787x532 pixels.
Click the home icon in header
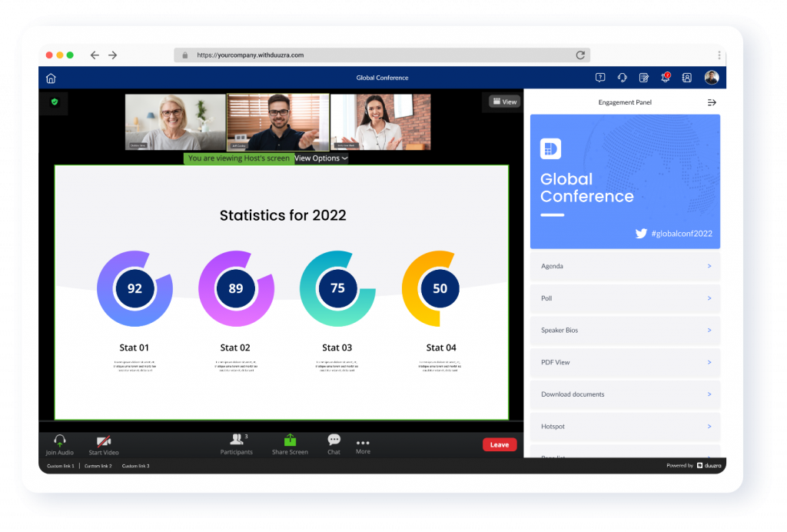point(51,78)
